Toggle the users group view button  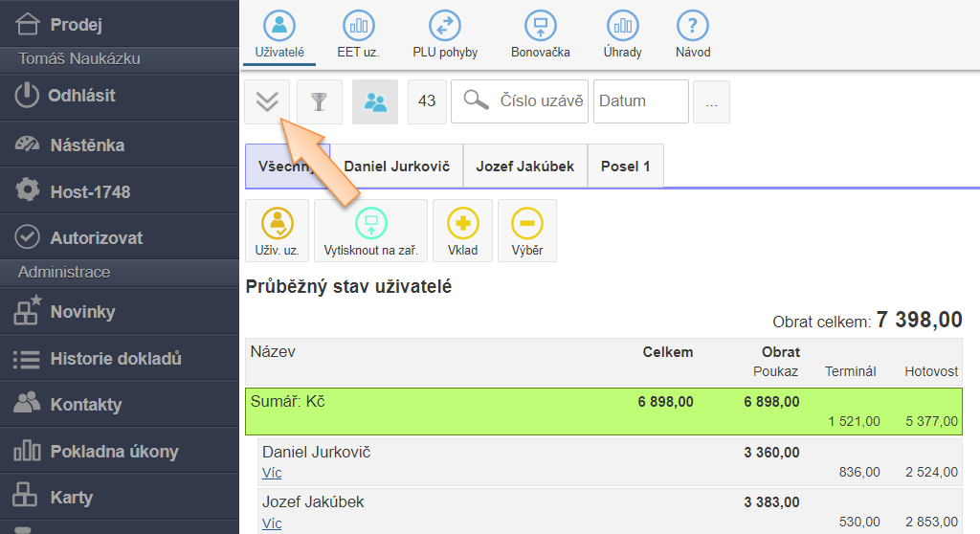[x=375, y=101]
